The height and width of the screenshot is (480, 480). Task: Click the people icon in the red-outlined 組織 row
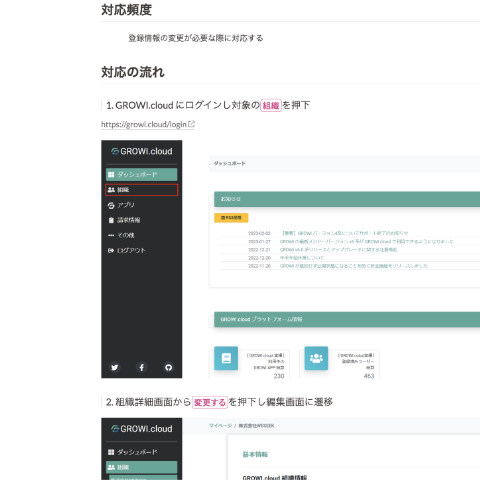point(111,190)
